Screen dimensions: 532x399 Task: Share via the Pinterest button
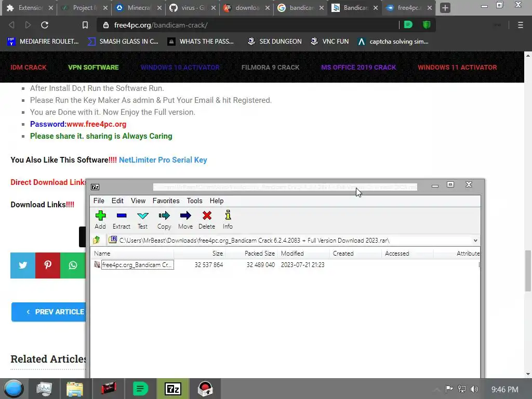[48, 265]
